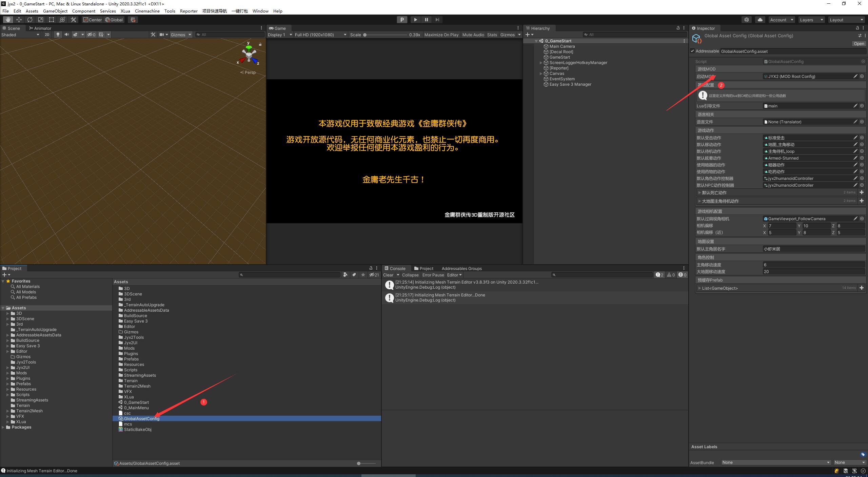Select the Move tool
The width and height of the screenshot is (868, 477).
click(x=19, y=20)
